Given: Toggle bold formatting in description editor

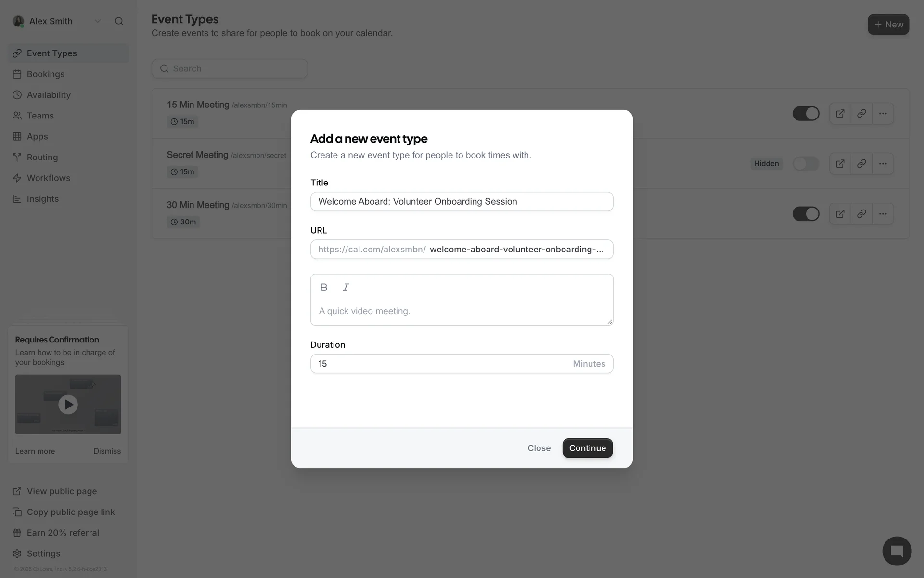Looking at the screenshot, I should (x=324, y=287).
